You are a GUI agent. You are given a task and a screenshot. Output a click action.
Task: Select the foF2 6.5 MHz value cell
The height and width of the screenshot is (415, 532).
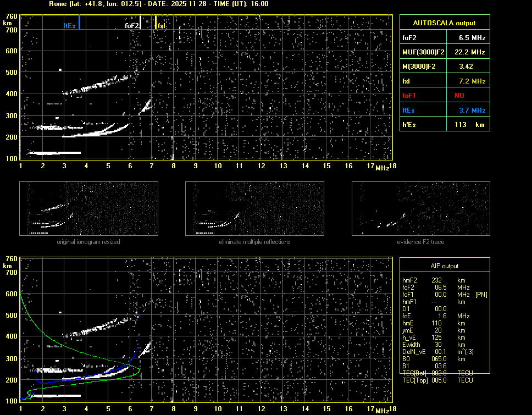[472, 38]
